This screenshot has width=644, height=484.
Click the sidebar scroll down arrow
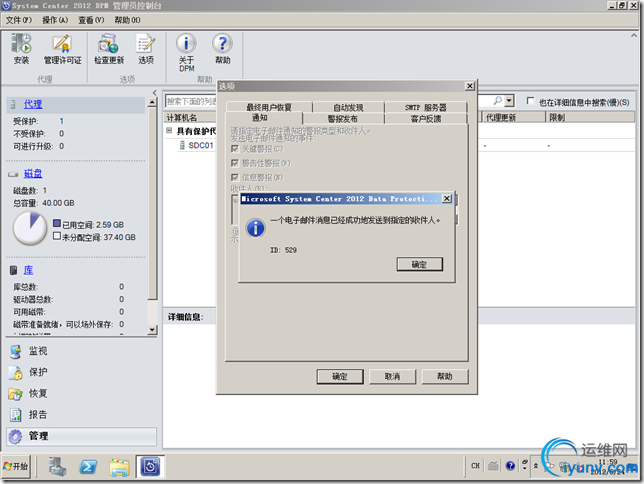pyautogui.click(x=152, y=330)
